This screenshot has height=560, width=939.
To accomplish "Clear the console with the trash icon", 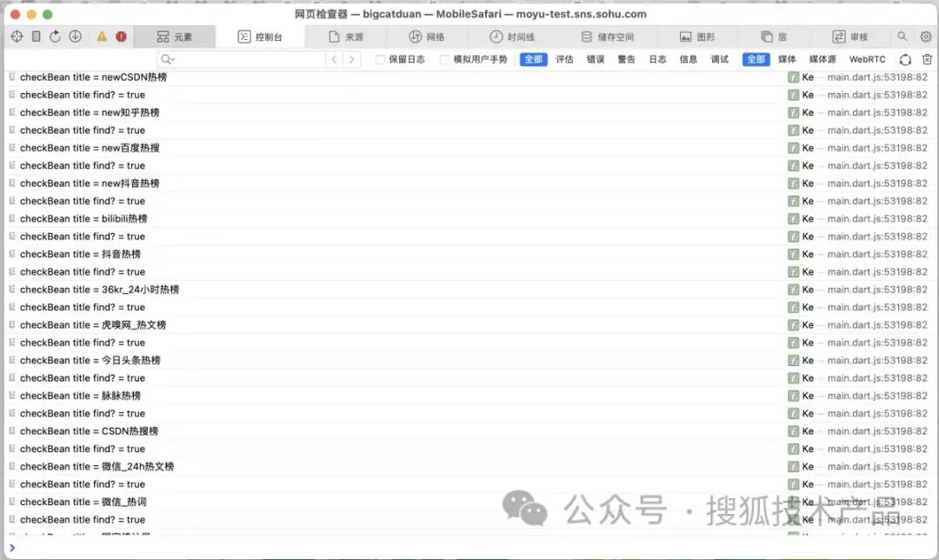I will 927,59.
